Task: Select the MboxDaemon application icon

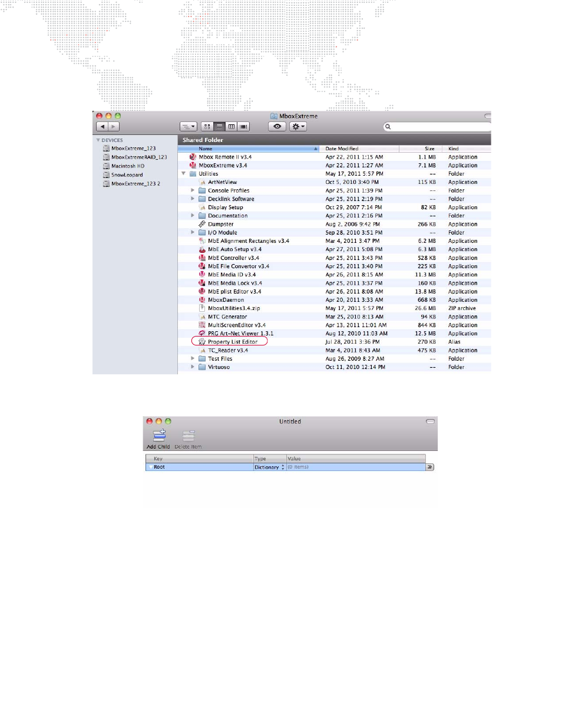Action: click(x=202, y=300)
